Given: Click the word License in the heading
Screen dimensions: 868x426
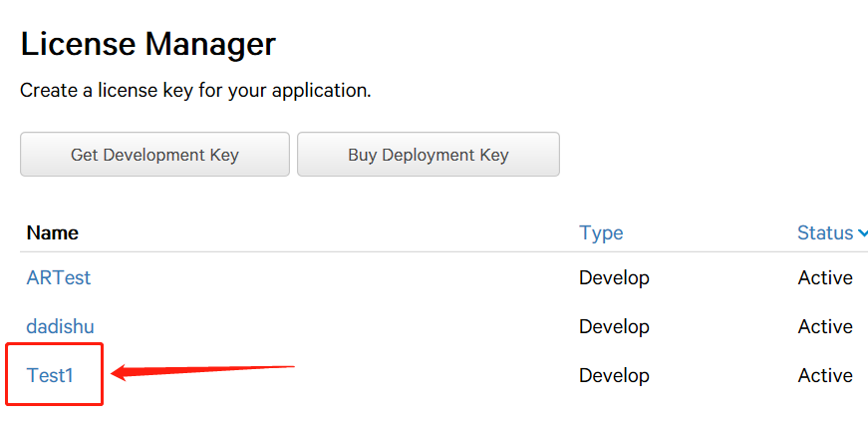Looking at the screenshot, I should pos(78,44).
